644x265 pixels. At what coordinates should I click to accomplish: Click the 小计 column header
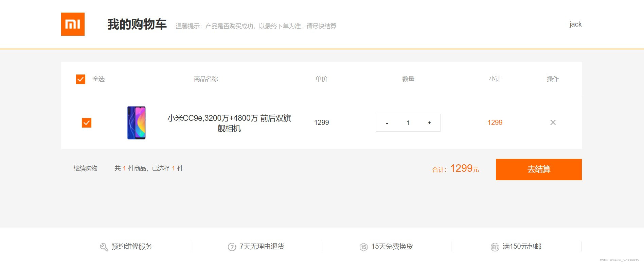pos(495,79)
